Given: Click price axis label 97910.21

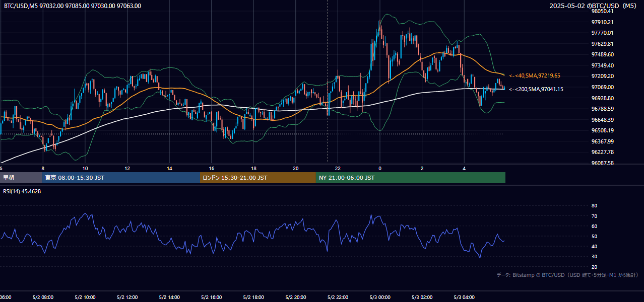Looking at the screenshot, I should pyautogui.click(x=603, y=22).
